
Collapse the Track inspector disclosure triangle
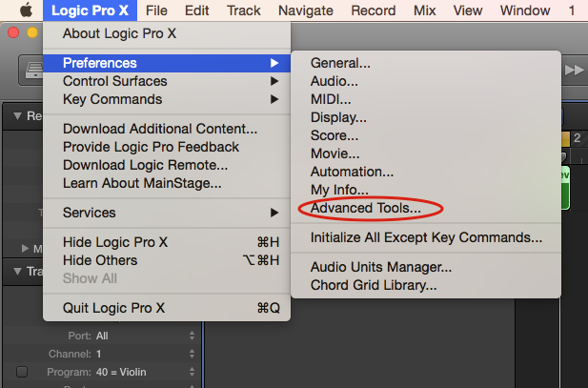click(x=17, y=272)
